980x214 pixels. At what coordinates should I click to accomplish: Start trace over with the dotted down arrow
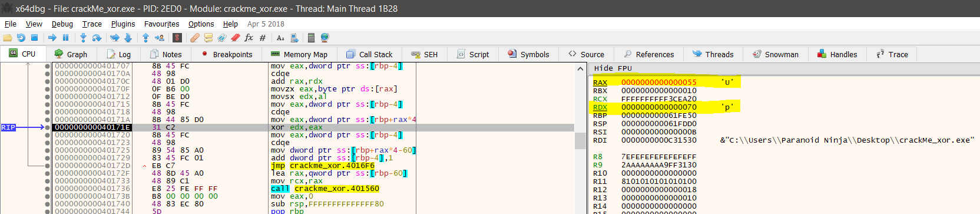pos(128,38)
